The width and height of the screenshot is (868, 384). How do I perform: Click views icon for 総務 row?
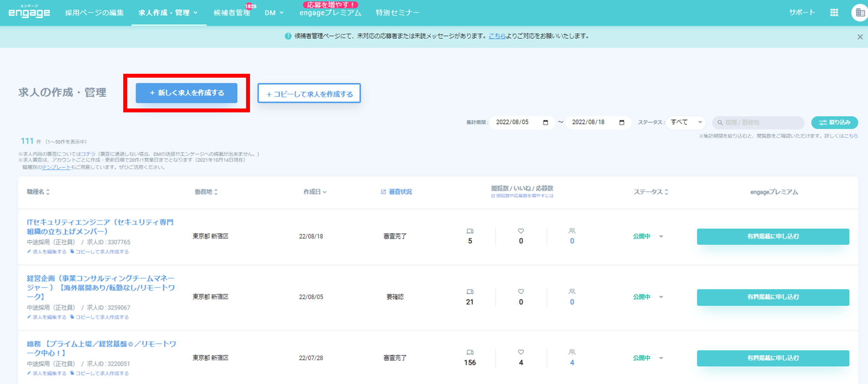point(470,352)
